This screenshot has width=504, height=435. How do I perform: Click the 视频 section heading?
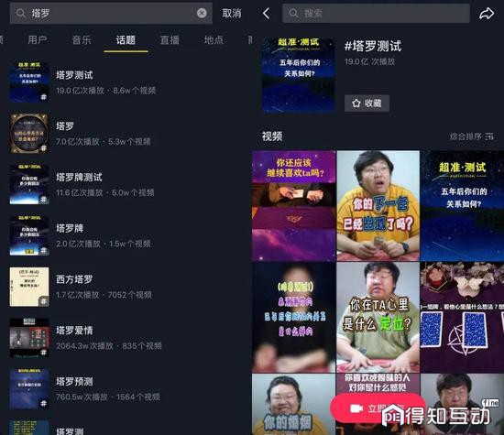[x=272, y=136]
